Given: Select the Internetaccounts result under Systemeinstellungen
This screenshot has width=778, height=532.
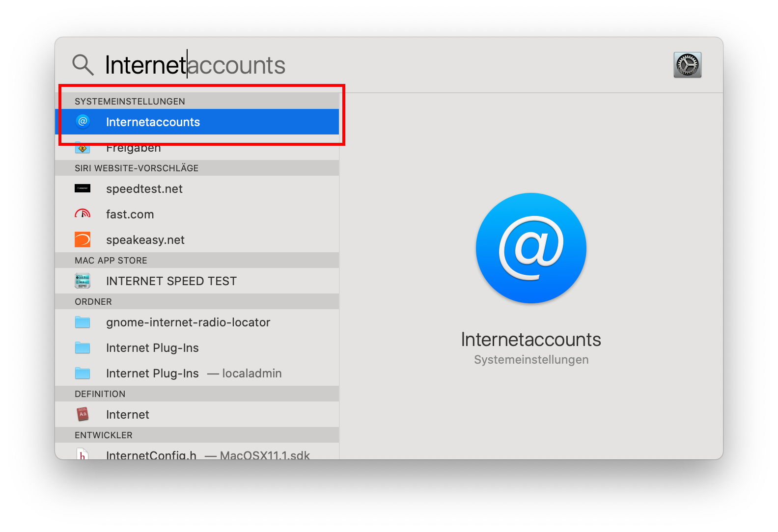Looking at the screenshot, I should coord(153,122).
